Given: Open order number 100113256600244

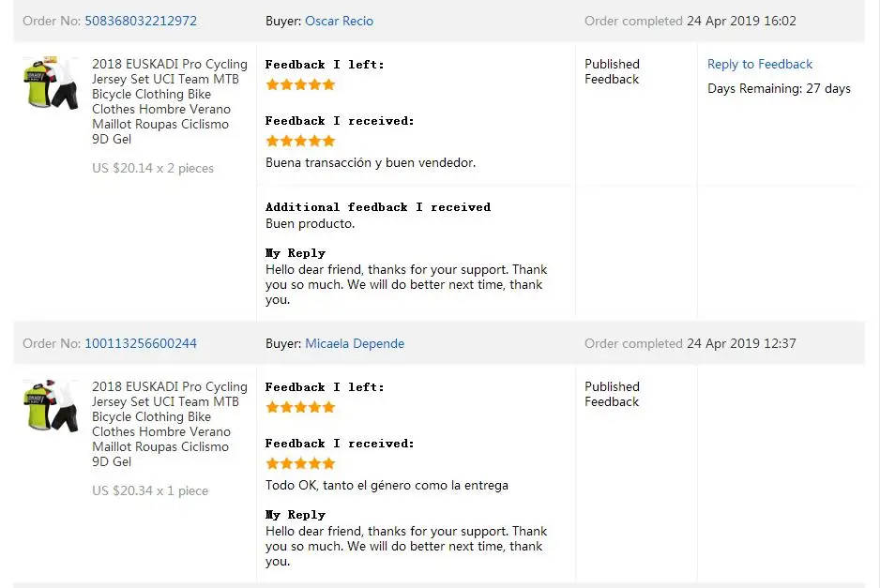Looking at the screenshot, I should tap(141, 343).
